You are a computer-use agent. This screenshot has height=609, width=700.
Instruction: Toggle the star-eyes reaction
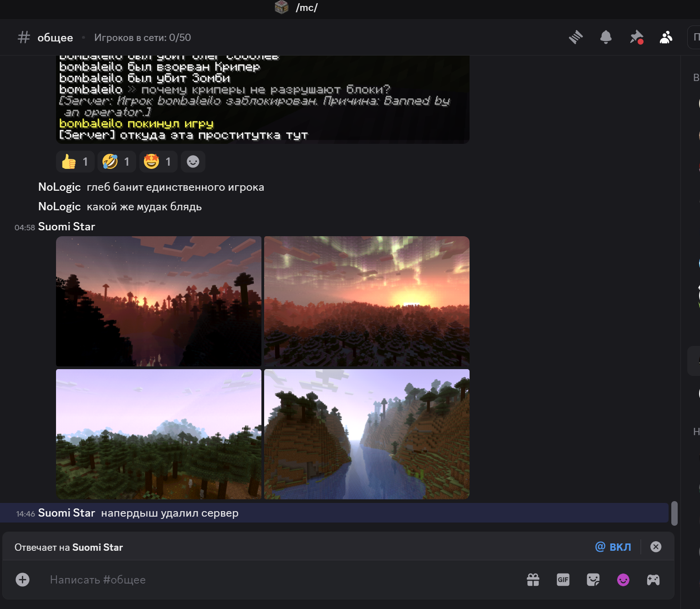[158, 162]
